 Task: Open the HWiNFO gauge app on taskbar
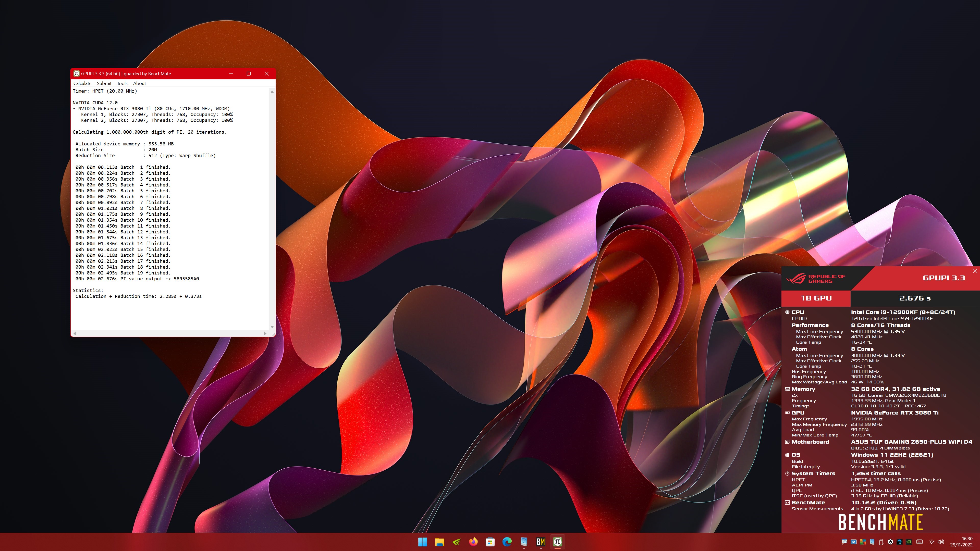[x=524, y=542]
